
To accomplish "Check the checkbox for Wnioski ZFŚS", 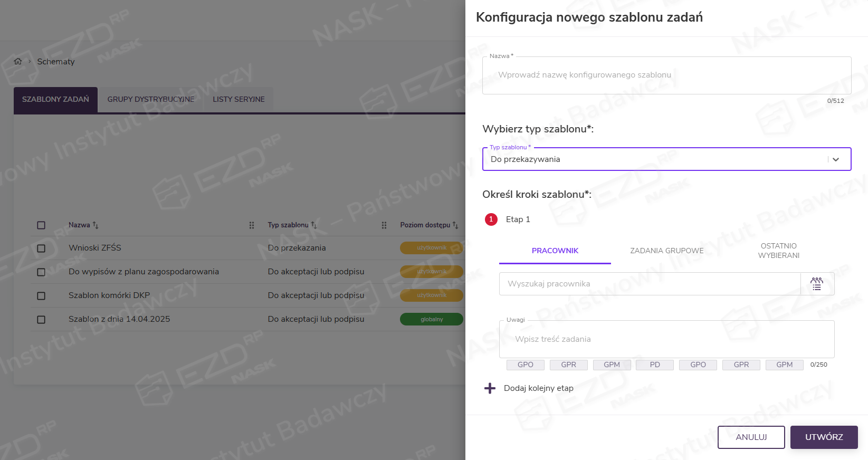I will coord(41,248).
